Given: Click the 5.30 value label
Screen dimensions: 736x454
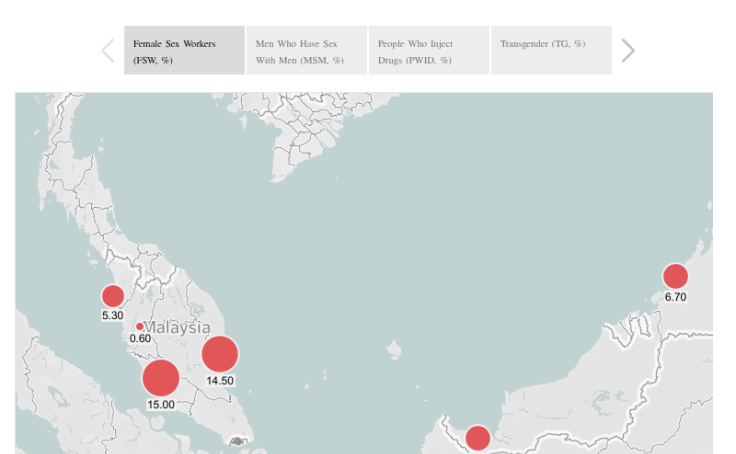Looking at the screenshot, I should point(113,316).
